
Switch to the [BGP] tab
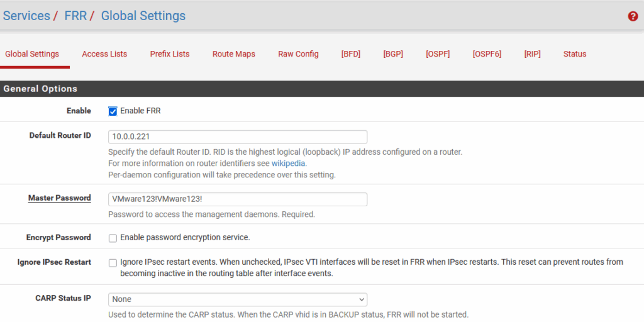click(393, 54)
